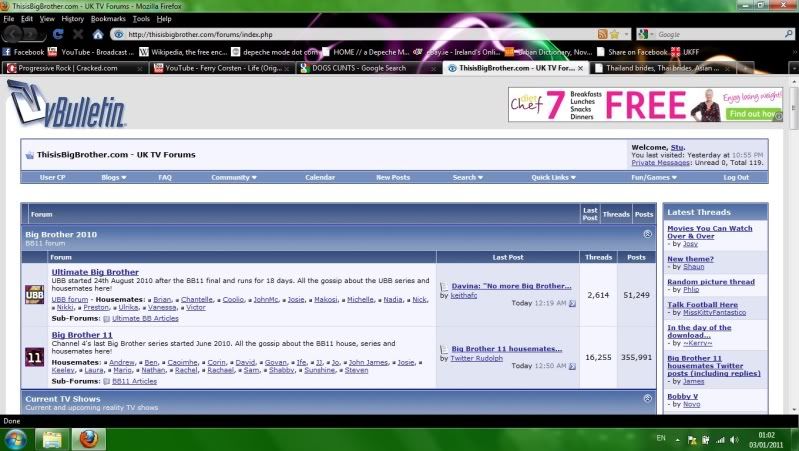This screenshot has height=451, width=799.
Task: Go to last post in Big Brother 11 housemates arrow
Action: [x=572, y=366]
